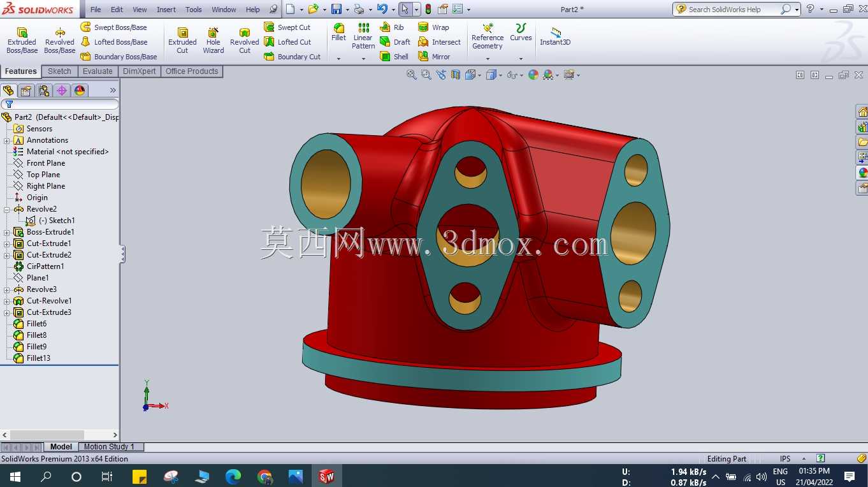Click the Swept Cut button
This screenshot has height=487, width=868.
pos(287,27)
